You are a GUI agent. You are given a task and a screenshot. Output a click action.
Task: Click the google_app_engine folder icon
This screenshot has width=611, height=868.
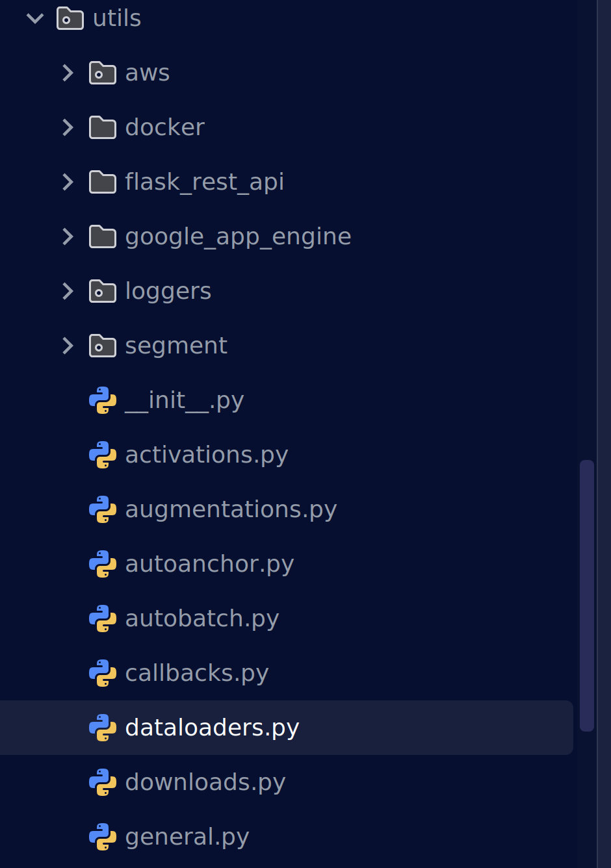[x=103, y=237]
